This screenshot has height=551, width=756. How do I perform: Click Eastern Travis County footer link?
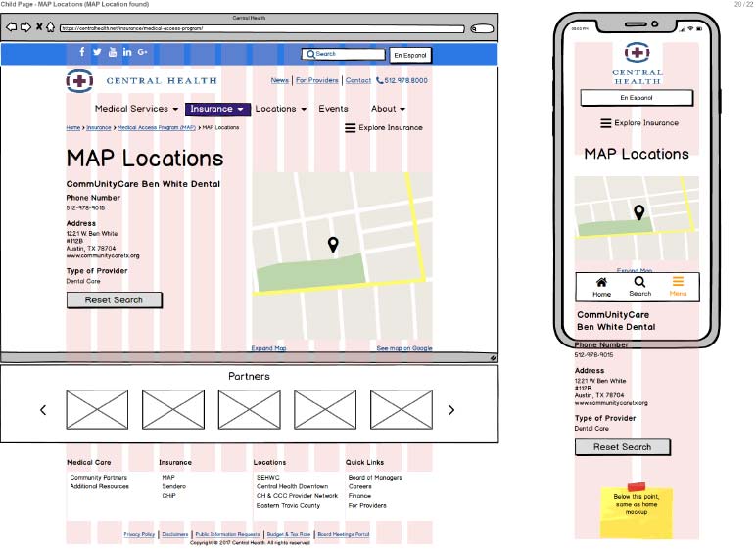coord(288,505)
